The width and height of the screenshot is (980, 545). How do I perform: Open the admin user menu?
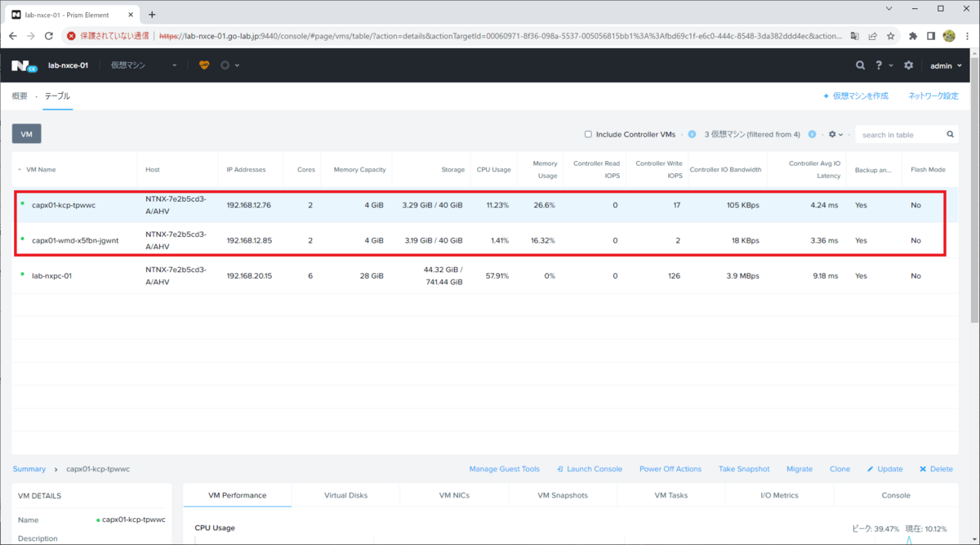pos(946,65)
